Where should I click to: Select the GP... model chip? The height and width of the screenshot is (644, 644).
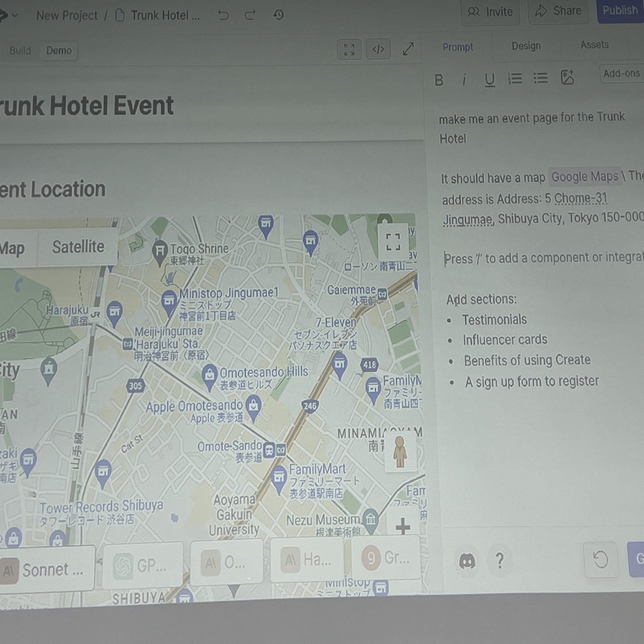(143, 565)
